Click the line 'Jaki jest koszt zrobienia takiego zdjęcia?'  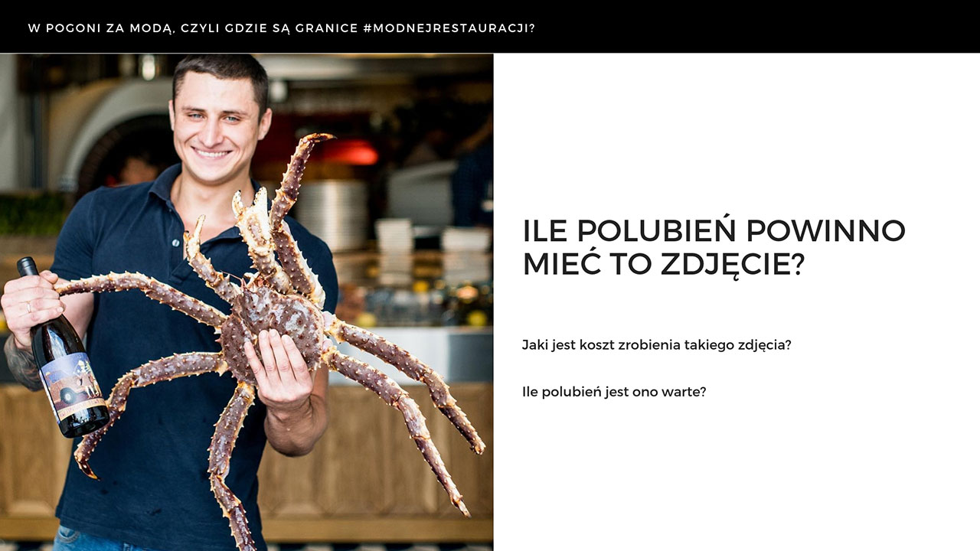coord(656,344)
